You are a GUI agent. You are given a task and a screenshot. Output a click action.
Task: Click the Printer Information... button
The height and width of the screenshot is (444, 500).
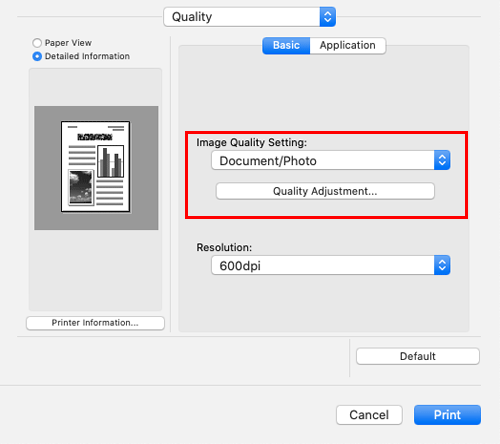pyautogui.click(x=95, y=323)
